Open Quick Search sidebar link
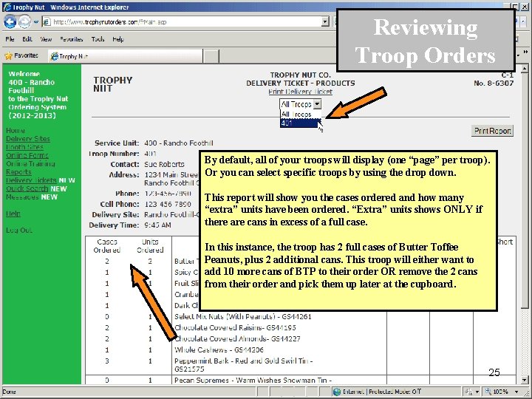Viewport: 532px width, 399px height. click(27, 188)
